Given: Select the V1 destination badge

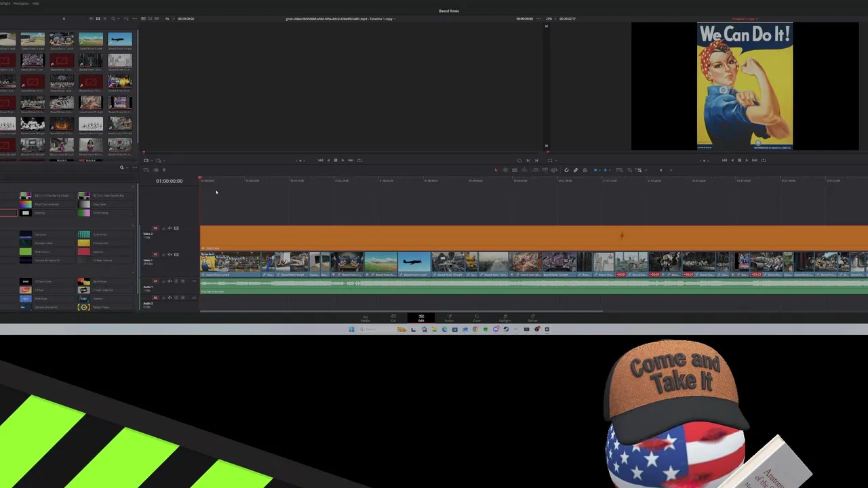Looking at the screenshot, I should [x=155, y=255].
